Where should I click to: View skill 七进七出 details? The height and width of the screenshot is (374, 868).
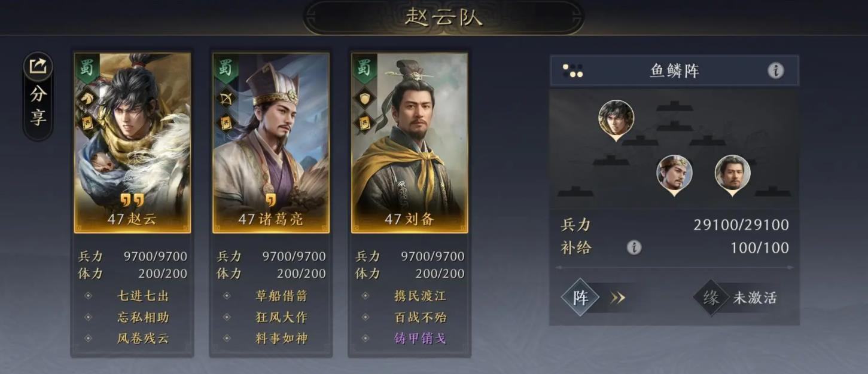143,296
